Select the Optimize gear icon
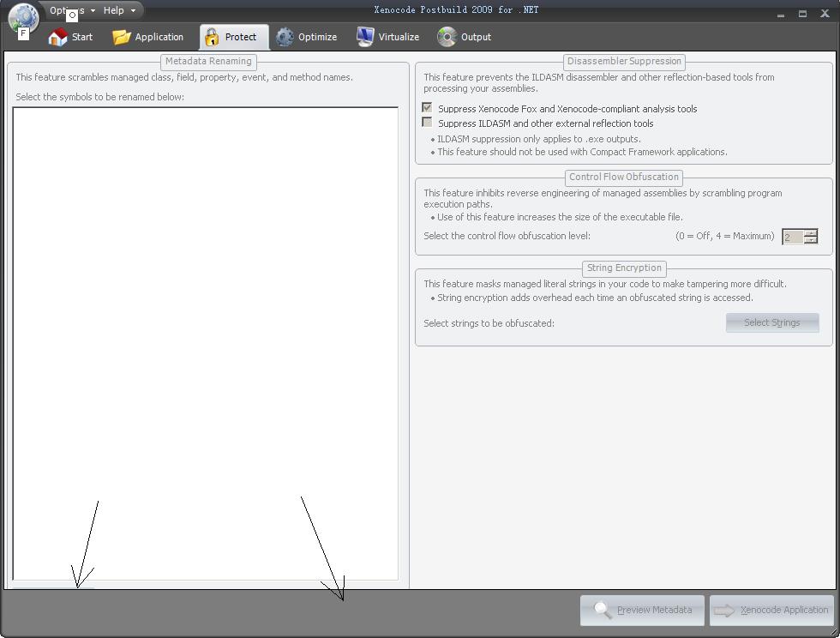 tap(285, 37)
